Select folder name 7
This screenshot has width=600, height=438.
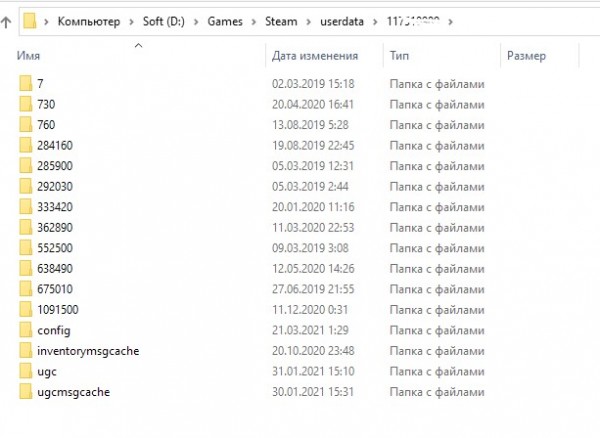[x=40, y=83]
